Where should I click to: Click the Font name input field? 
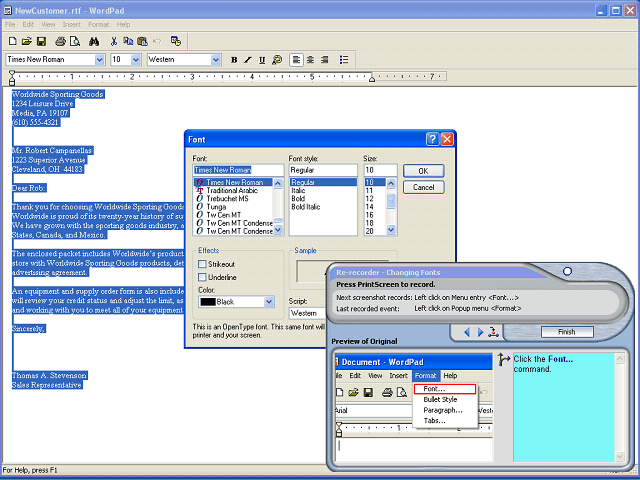238,170
